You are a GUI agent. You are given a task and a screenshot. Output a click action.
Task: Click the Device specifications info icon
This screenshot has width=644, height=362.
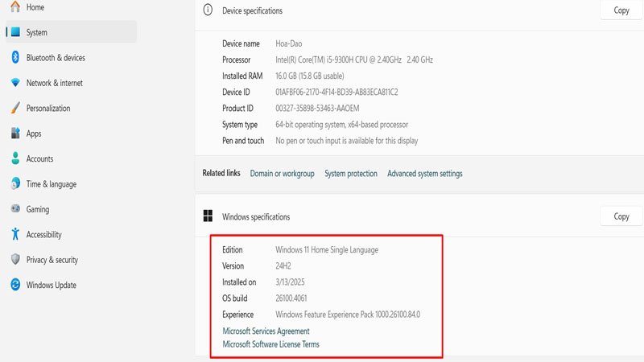208,10
